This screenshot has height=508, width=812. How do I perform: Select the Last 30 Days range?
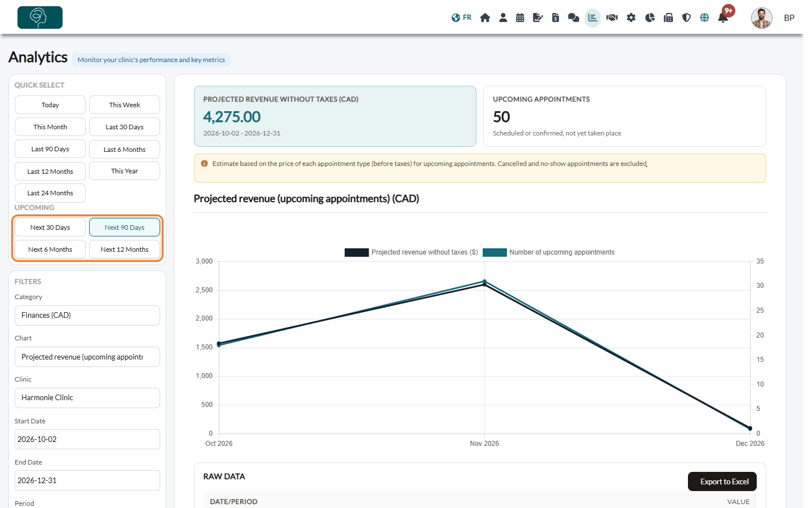pyautogui.click(x=125, y=127)
